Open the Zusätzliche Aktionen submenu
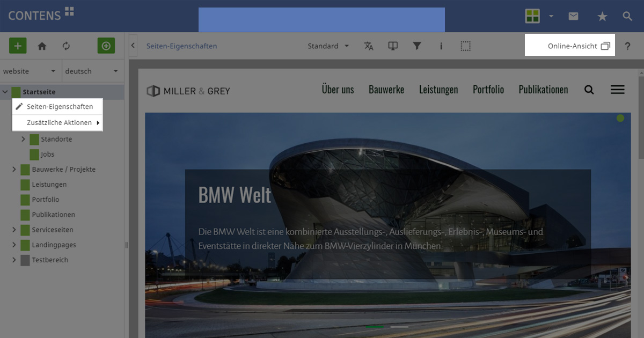Screen dimensions: 644x338 tap(57, 123)
